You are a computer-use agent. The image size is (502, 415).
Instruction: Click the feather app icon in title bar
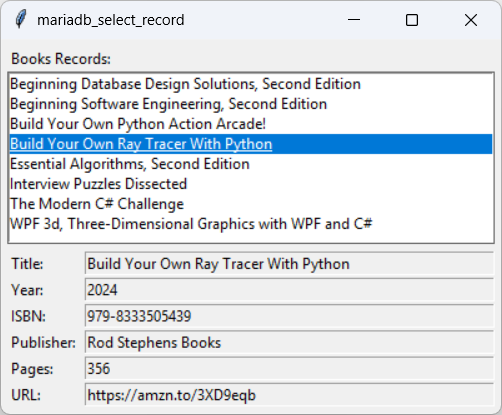click(x=21, y=20)
